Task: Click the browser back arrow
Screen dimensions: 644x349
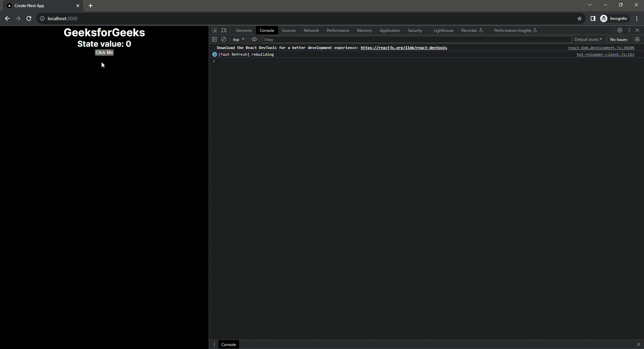Action: [x=7, y=18]
